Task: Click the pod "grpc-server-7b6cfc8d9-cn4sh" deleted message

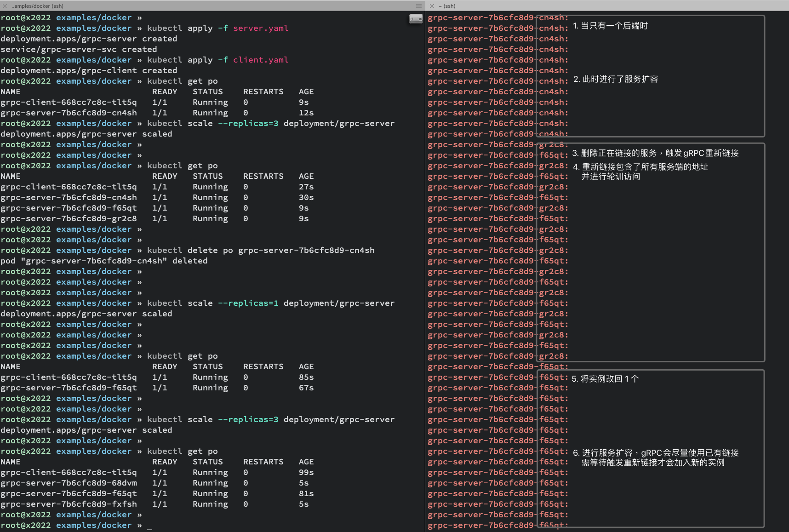Action: pyautogui.click(x=104, y=261)
